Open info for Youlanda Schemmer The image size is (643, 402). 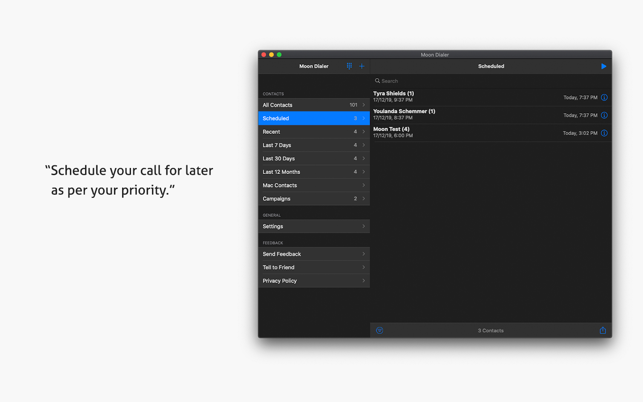(604, 115)
